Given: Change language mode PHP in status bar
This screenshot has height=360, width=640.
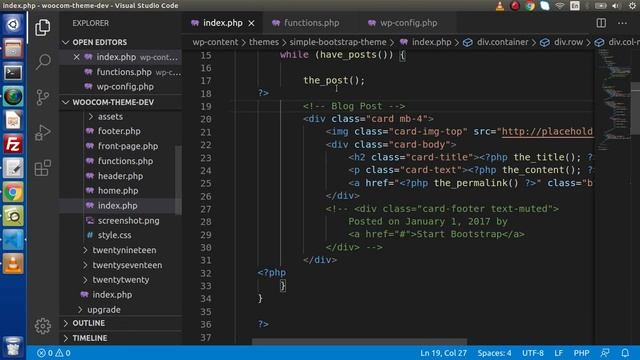Looking at the screenshot, I should [x=581, y=353].
